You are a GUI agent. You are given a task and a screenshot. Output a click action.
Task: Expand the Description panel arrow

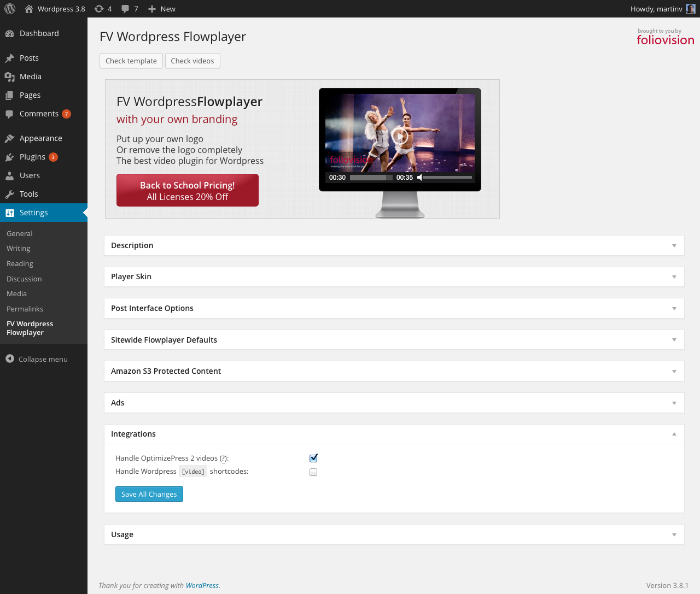(x=674, y=246)
